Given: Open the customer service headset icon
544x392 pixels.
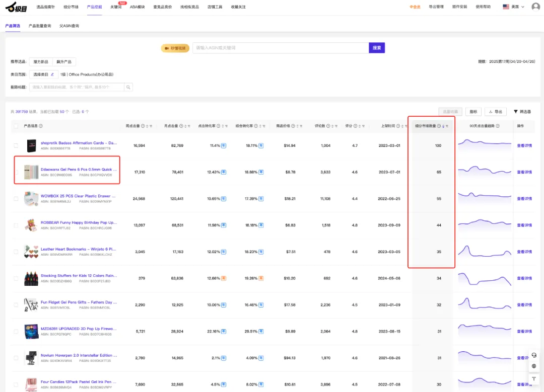Looking at the screenshot, I should (x=534, y=355).
